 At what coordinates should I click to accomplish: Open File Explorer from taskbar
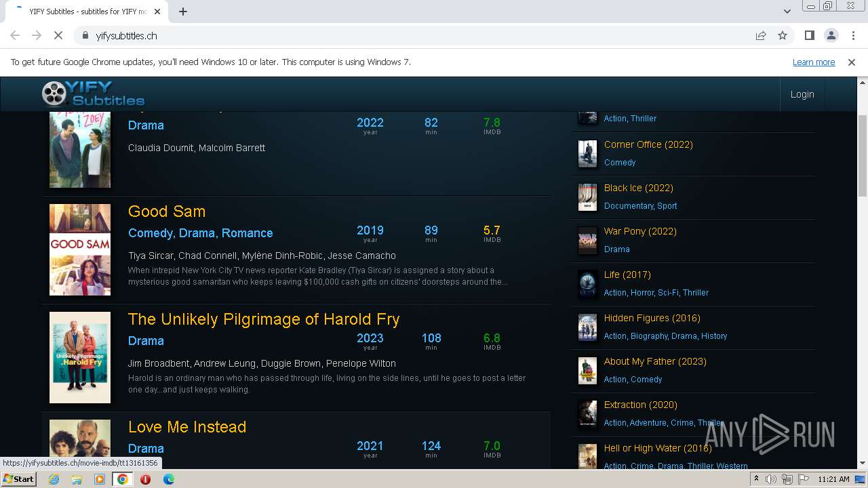click(77, 479)
